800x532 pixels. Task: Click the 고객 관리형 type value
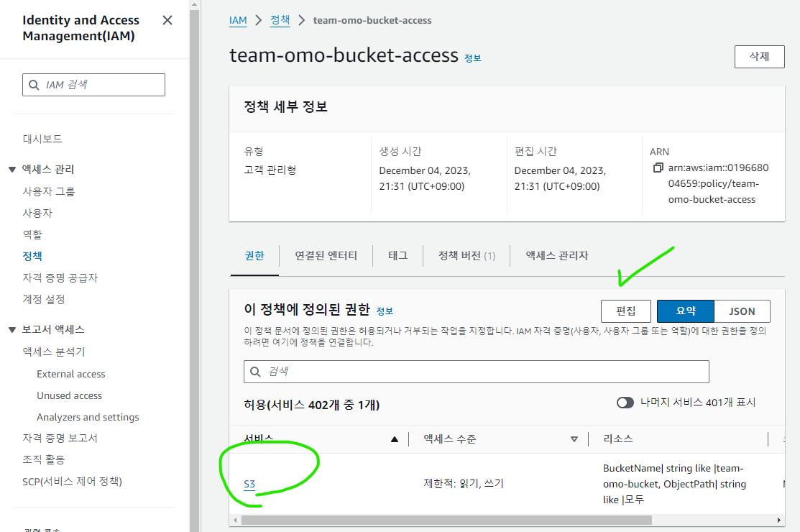pos(270,170)
